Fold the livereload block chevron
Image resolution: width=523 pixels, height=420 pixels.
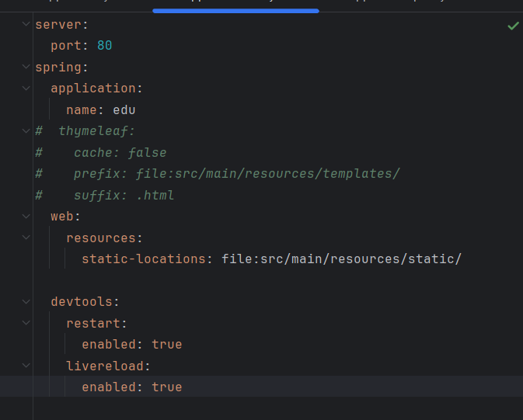tap(27, 366)
